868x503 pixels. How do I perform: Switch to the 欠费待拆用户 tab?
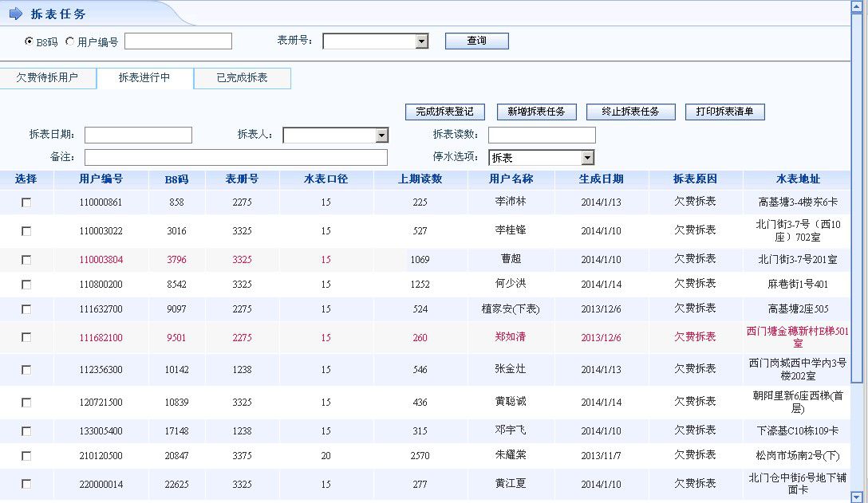click(48, 78)
